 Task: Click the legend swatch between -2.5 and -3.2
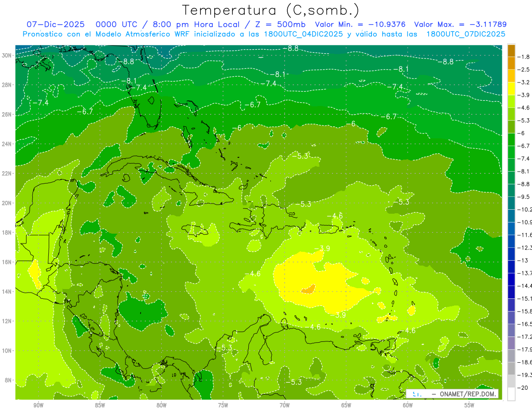511,76
